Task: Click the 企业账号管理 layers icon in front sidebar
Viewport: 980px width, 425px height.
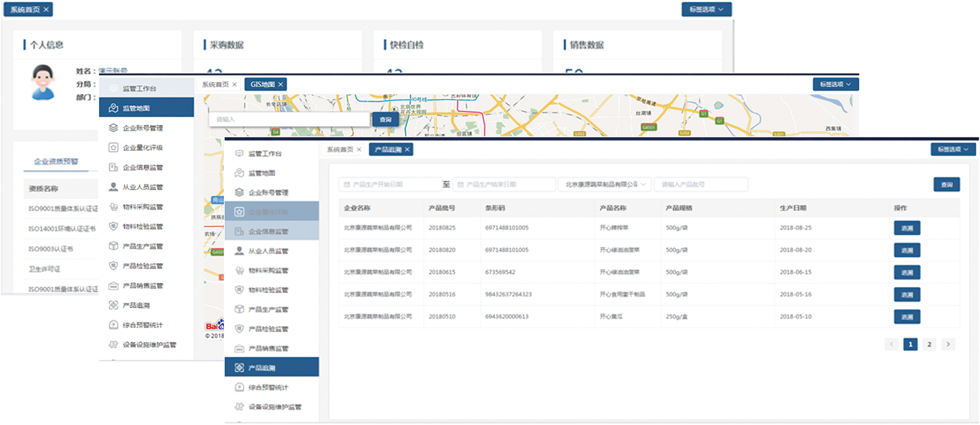Action: (239, 192)
